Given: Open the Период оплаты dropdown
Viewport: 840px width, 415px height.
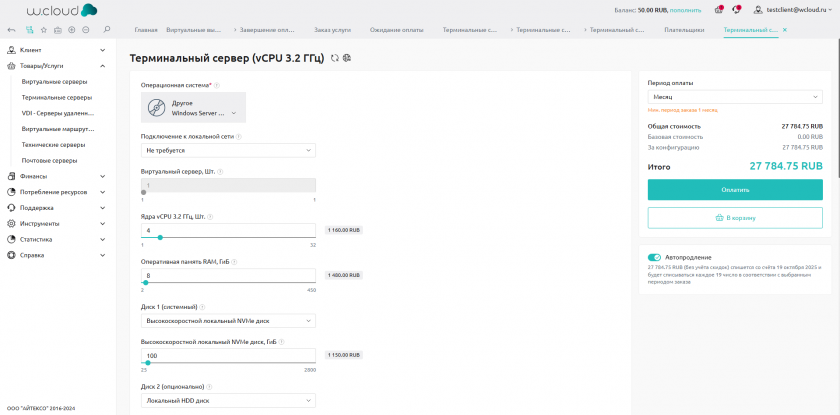Looking at the screenshot, I should [735, 98].
